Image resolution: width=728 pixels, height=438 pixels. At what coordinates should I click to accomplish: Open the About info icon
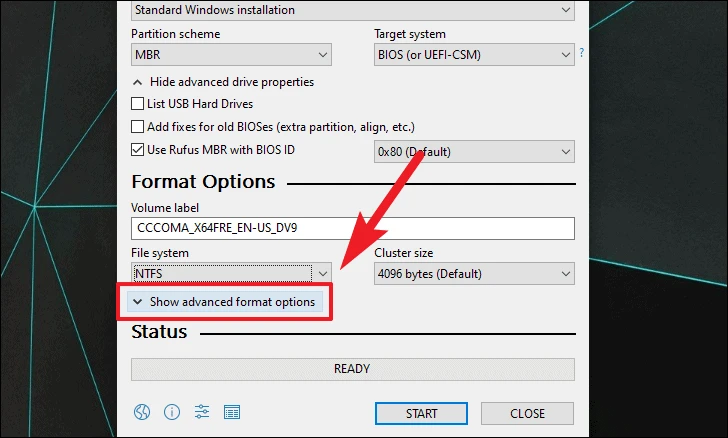172,412
